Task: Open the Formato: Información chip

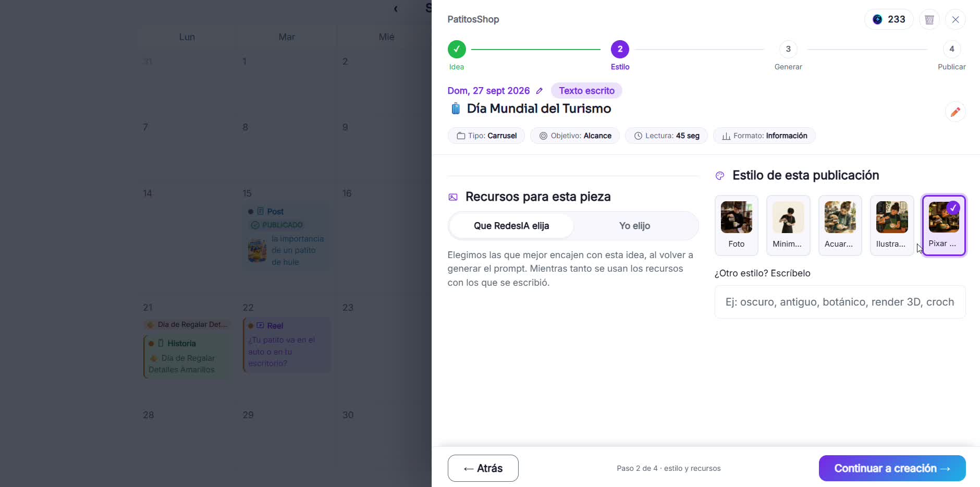Action: coord(764,136)
